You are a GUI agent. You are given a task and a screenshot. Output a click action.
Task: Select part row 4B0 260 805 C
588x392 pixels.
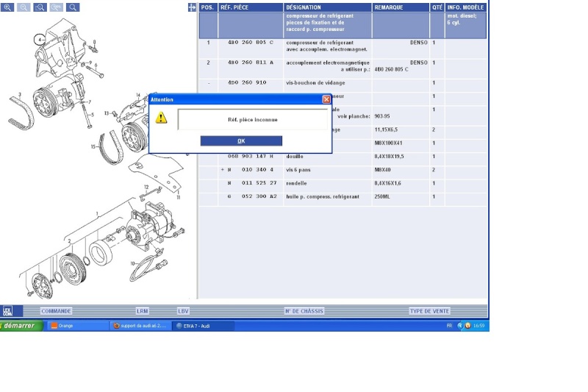(x=250, y=43)
